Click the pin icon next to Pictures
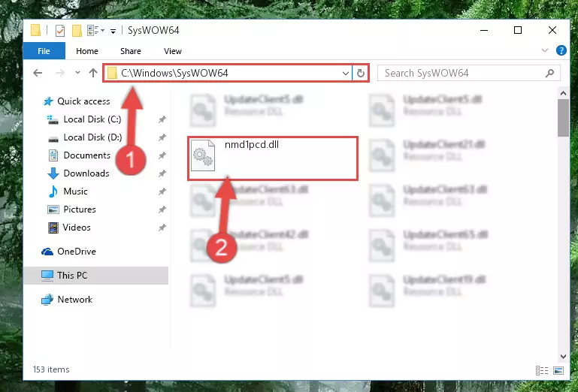Image resolution: width=578 pixels, height=392 pixels. 162,210
